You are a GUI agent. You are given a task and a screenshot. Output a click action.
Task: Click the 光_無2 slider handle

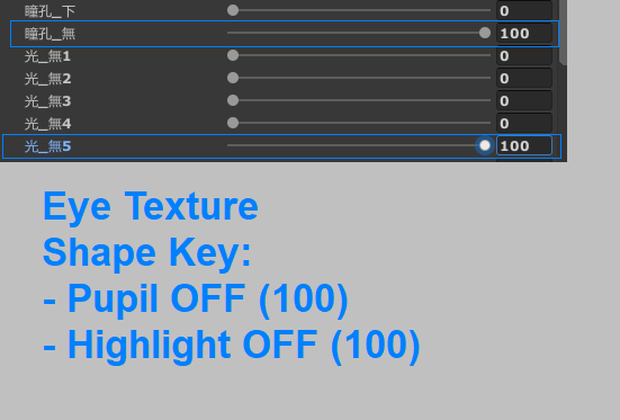(x=233, y=78)
